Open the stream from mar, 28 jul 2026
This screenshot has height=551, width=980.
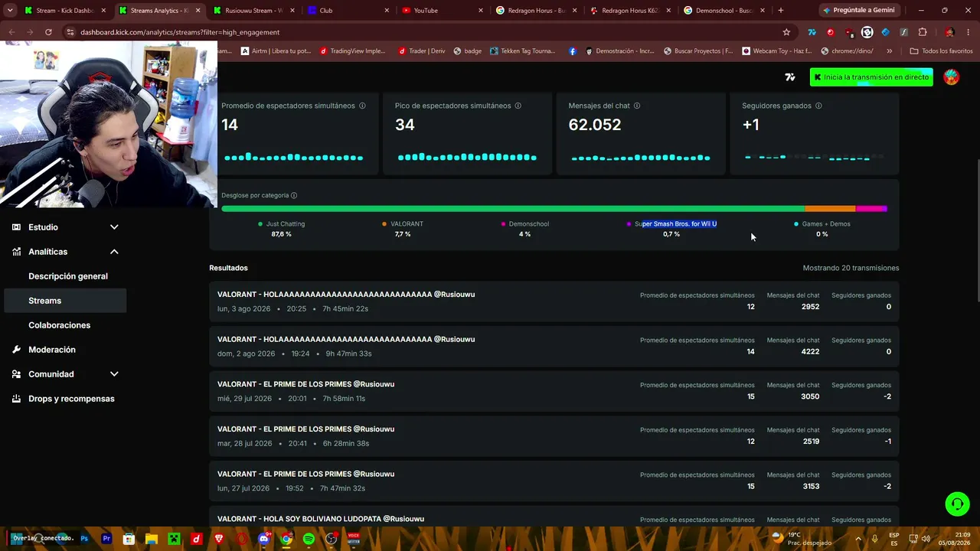554,435
